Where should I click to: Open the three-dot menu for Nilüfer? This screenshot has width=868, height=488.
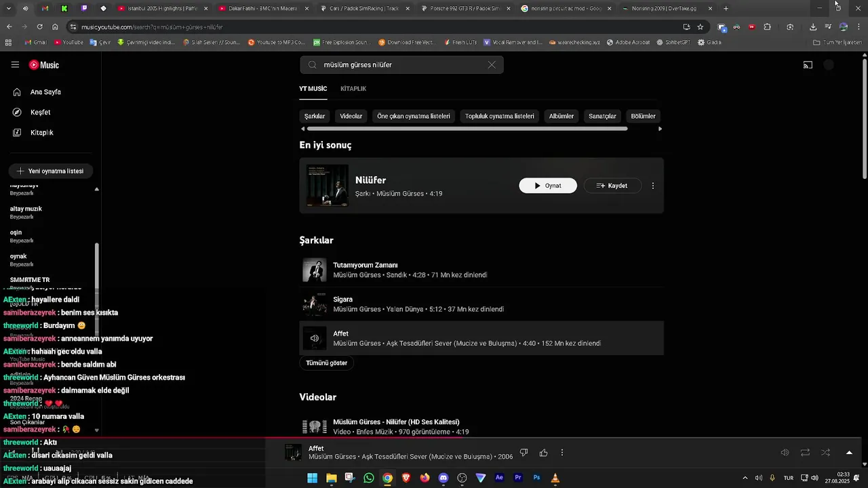coord(653,186)
